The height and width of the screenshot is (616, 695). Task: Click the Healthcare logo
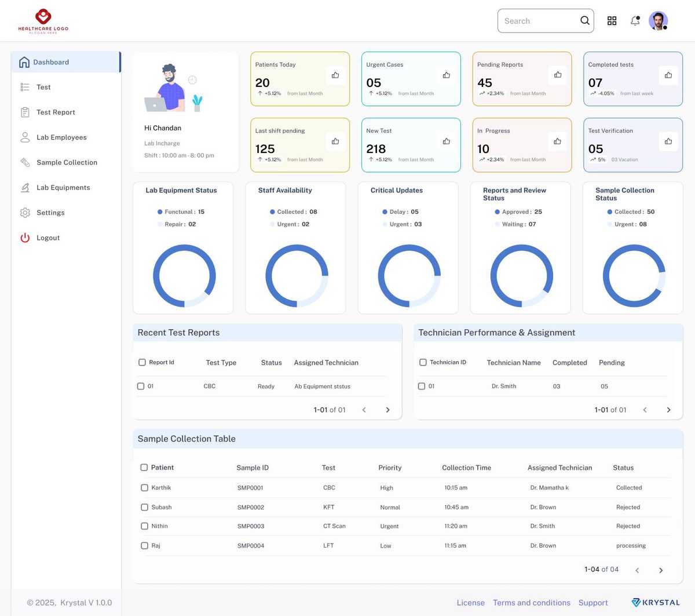(43, 21)
